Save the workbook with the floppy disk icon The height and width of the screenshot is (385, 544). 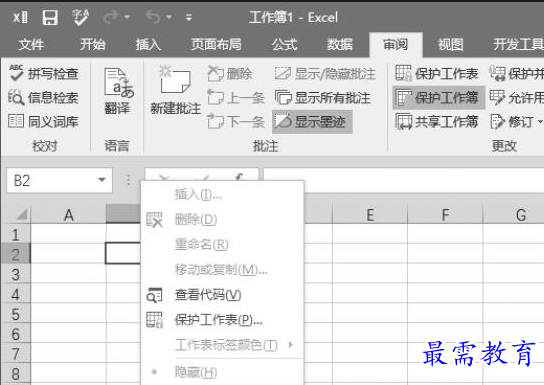coord(50,17)
